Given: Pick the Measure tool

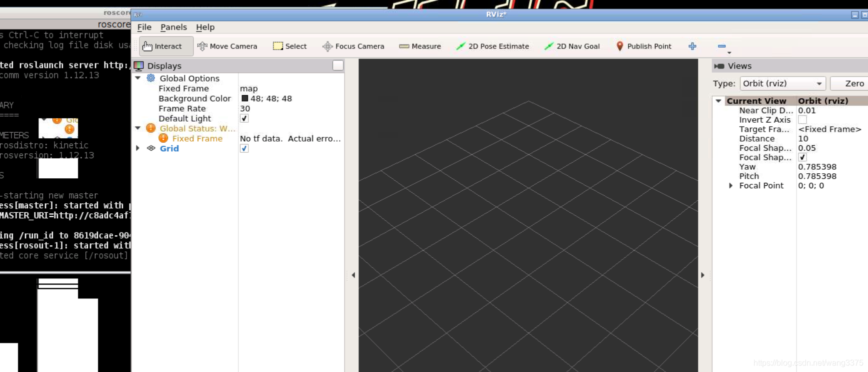Looking at the screenshot, I should (x=420, y=46).
